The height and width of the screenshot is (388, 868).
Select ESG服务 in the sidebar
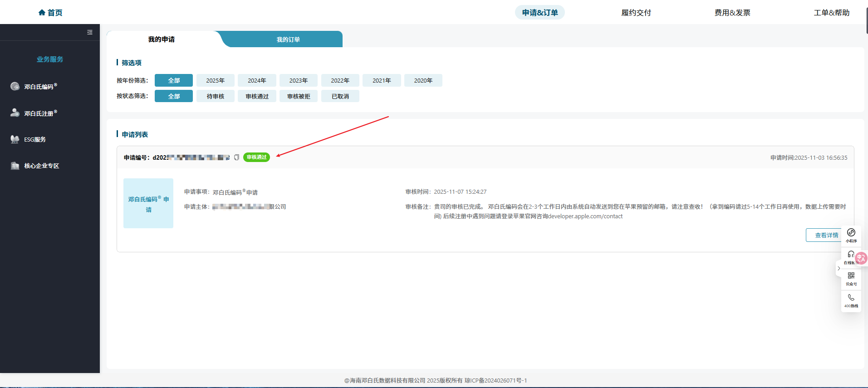35,139
